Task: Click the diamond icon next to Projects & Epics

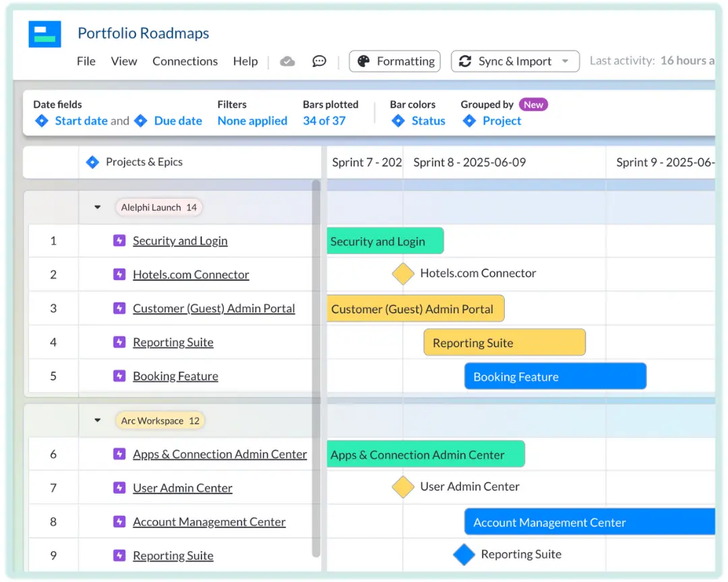Action: (92, 162)
